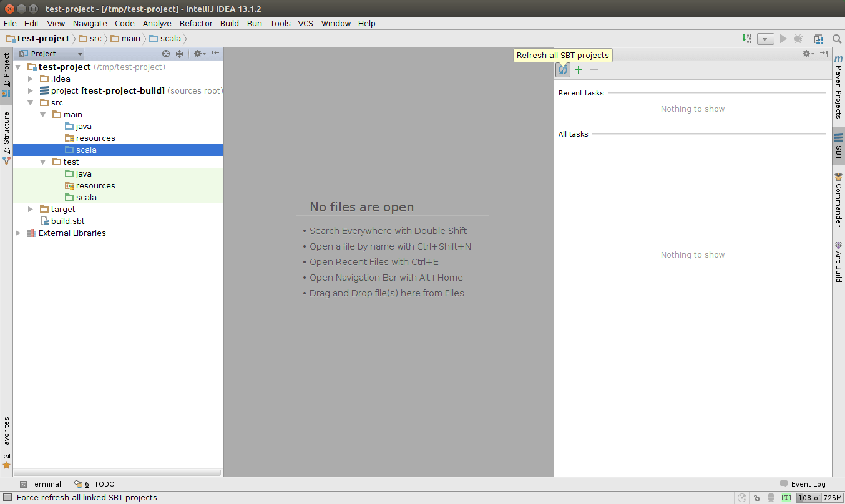
Task: Click the SBT panel hide arrow icon
Action: [824, 54]
